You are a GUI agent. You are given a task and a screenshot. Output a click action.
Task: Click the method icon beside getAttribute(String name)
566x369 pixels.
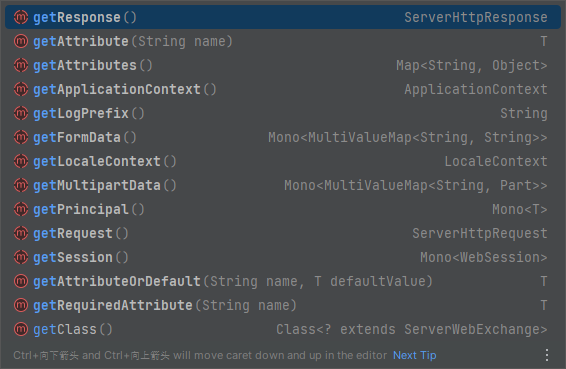pyautogui.click(x=21, y=41)
